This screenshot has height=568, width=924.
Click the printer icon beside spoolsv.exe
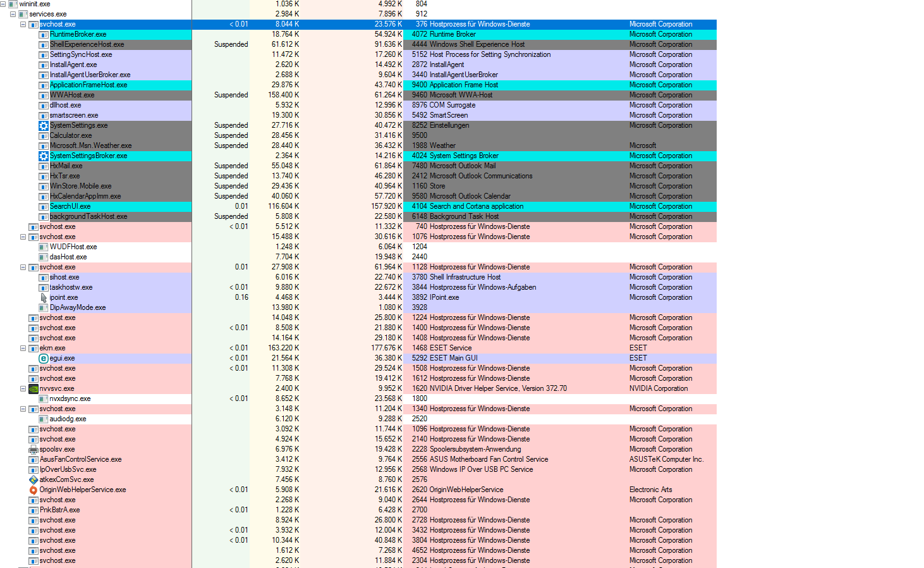33,449
